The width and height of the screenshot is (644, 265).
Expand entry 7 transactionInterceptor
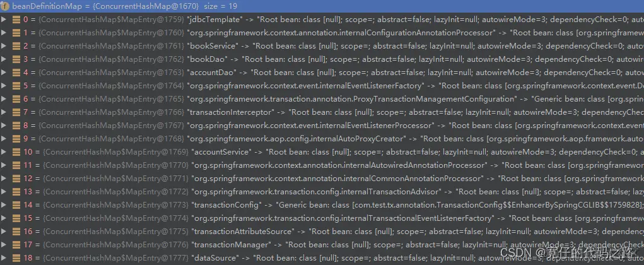[x=4, y=112]
